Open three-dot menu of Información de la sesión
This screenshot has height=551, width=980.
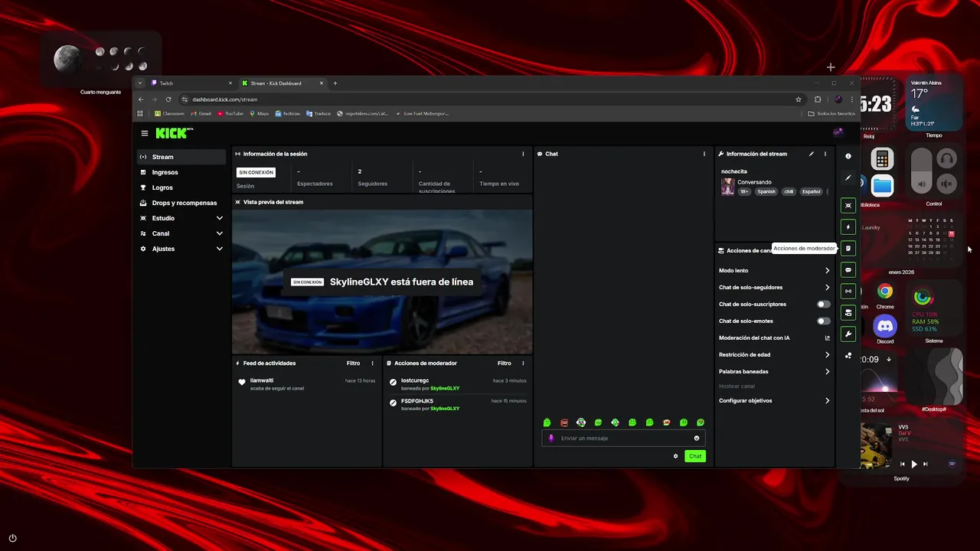524,154
